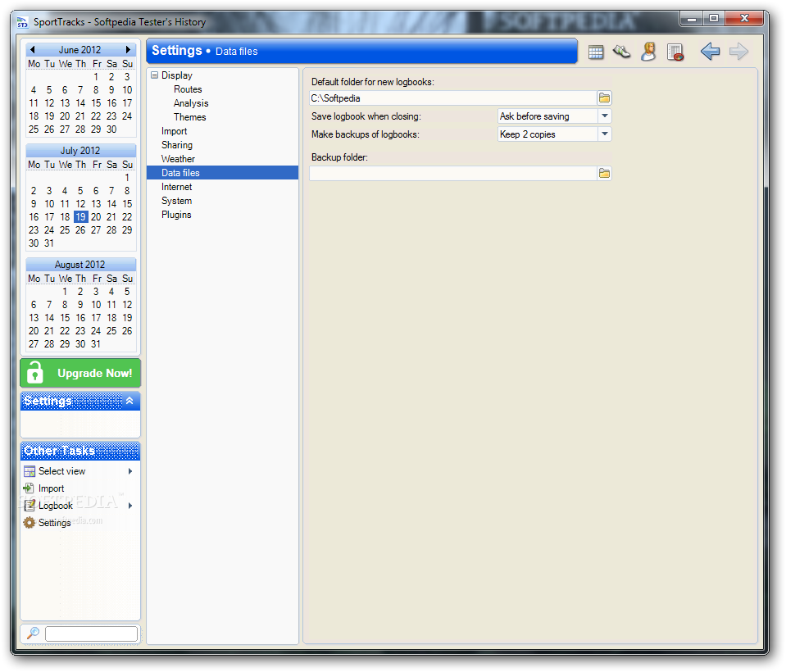Image resolution: width=786 pixels, height=672 pixels.
Task: Open the logbook report toolbar icon
Action: point(675,52)
